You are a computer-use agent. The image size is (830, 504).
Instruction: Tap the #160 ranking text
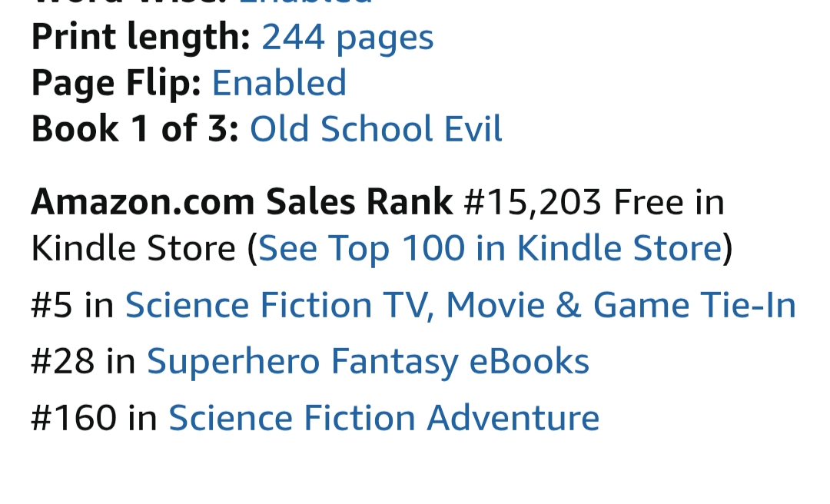[73, 418]
